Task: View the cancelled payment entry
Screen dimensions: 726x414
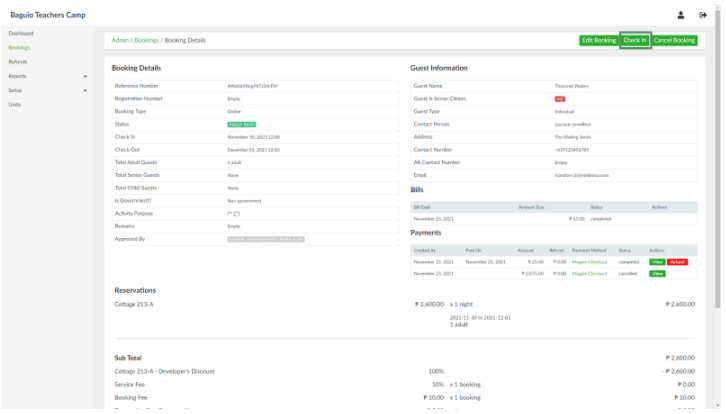Action: tap(657, 273)
